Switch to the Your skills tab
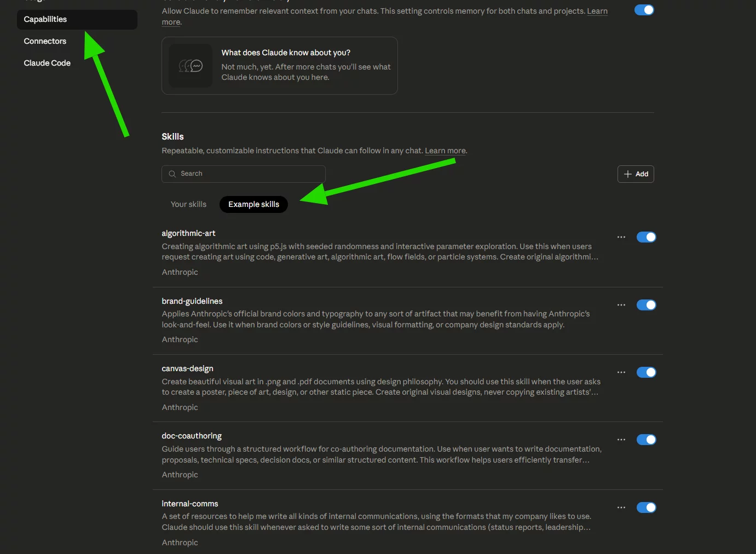Viewport: 756px width, 554px height. click(188, 204)
